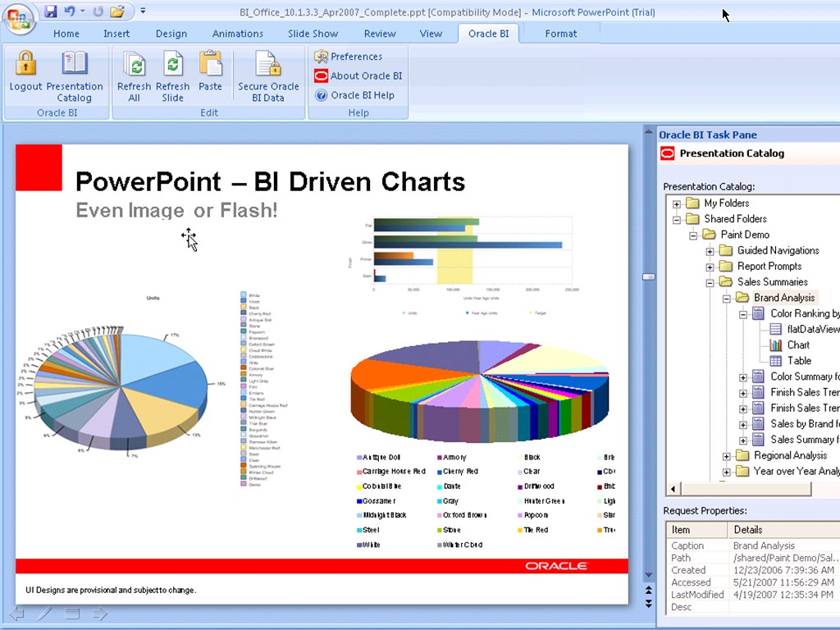Click the Item column header
This screenshot has width=840, height=630.
pyautogui.click(x=697, y=529)
